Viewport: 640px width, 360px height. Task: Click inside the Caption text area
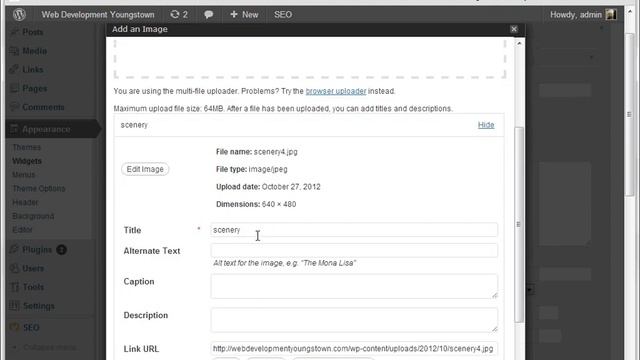[354, 286]
